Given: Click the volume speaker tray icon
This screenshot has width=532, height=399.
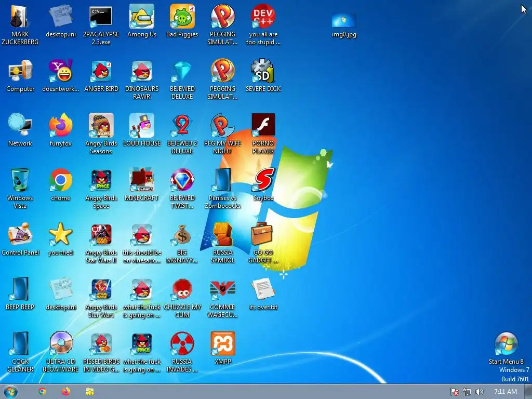Looking at the screenshot, I should 479,392.
